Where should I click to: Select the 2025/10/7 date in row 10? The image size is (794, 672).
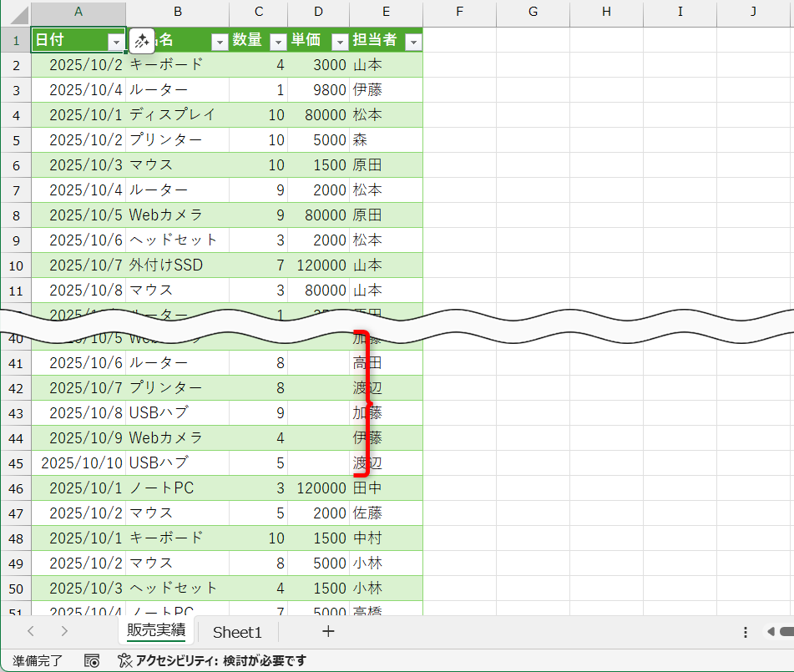(78, 265)
